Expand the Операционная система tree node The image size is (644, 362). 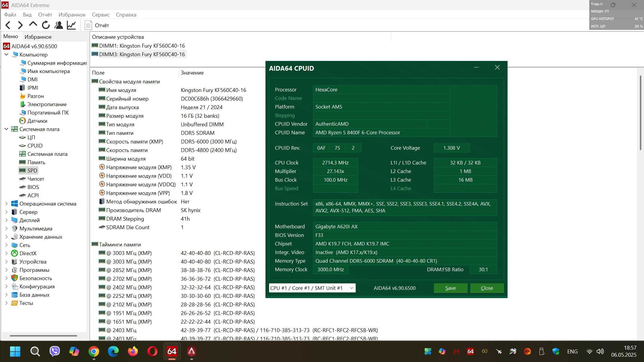pyautogui.click(x=6, y=203)
